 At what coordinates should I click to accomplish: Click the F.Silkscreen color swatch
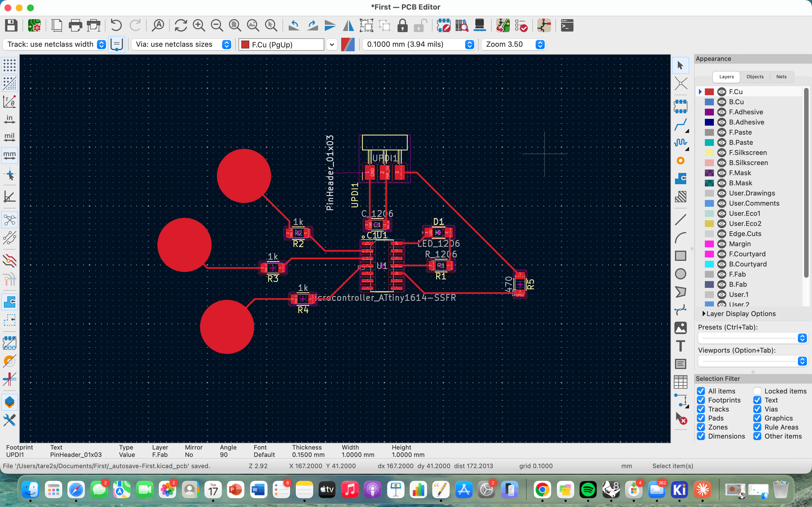coord(709,153)
